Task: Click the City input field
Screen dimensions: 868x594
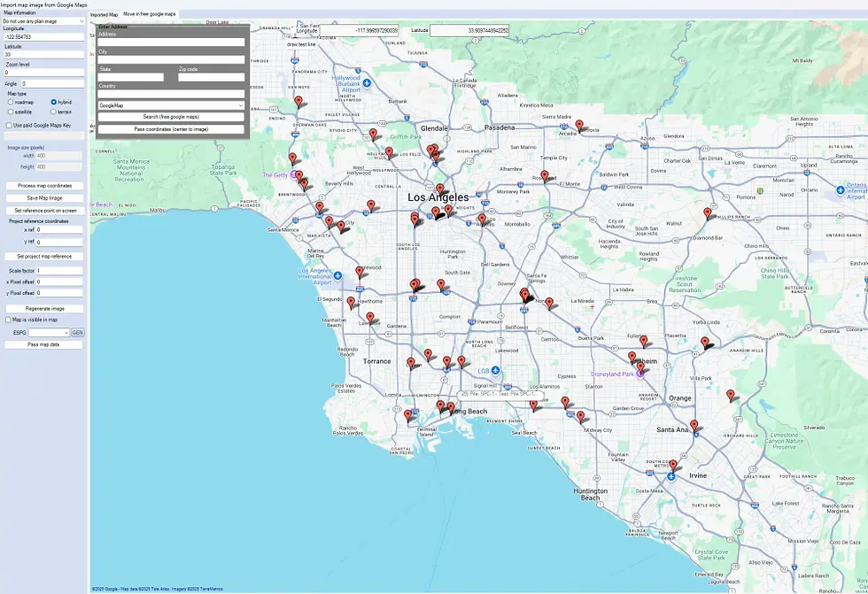Action: 171,59
